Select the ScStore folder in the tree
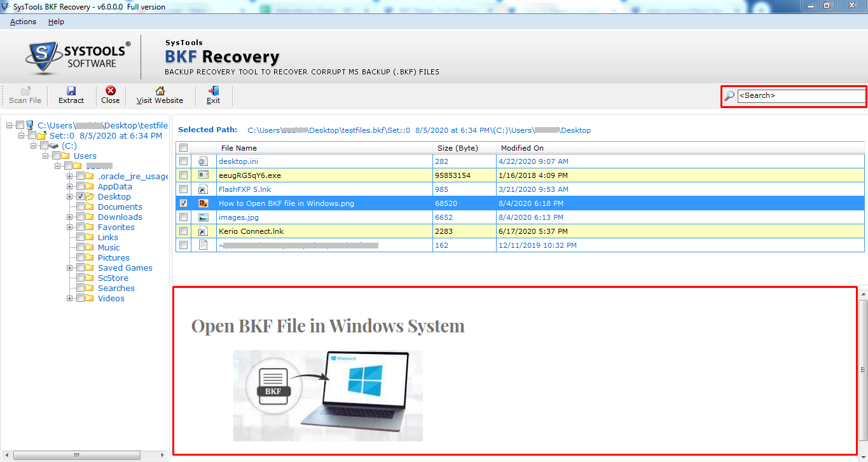 click(x=113, y=278)
